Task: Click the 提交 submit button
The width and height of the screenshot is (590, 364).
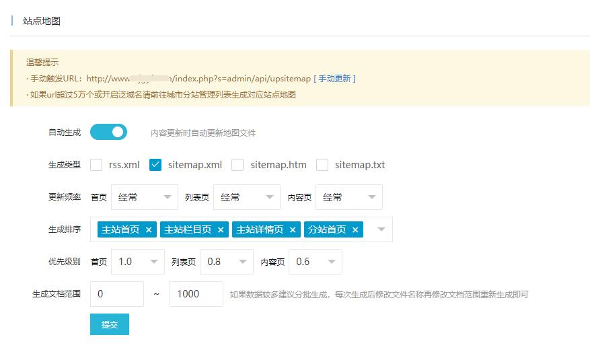Action: pyautogui.click(x=109, y=324)
